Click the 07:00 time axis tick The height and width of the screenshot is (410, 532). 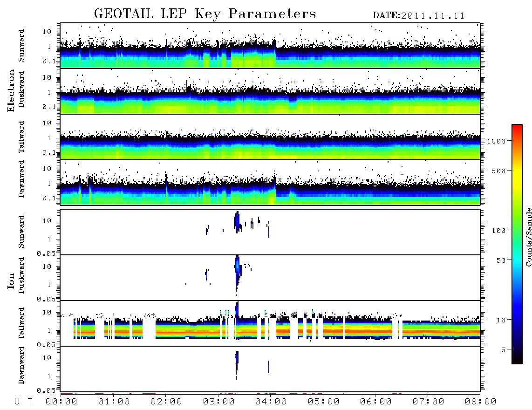pyautogui.click(x=429, y=402)
